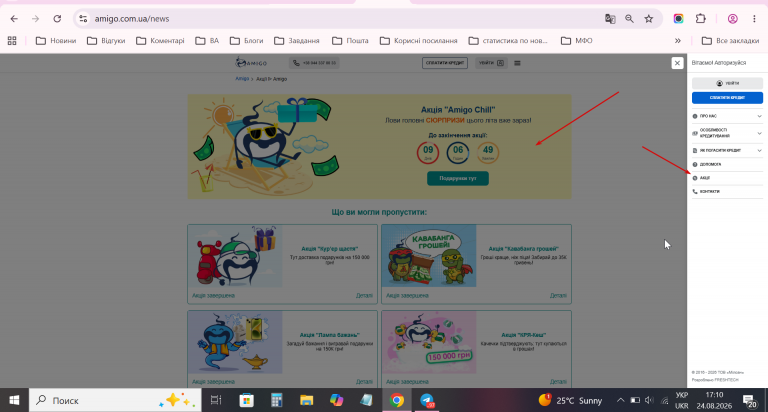Open the 'Допомога' menu item
The height and width of the screenshot is (412, 768).
pyautogui.click(x=727, y=165)
